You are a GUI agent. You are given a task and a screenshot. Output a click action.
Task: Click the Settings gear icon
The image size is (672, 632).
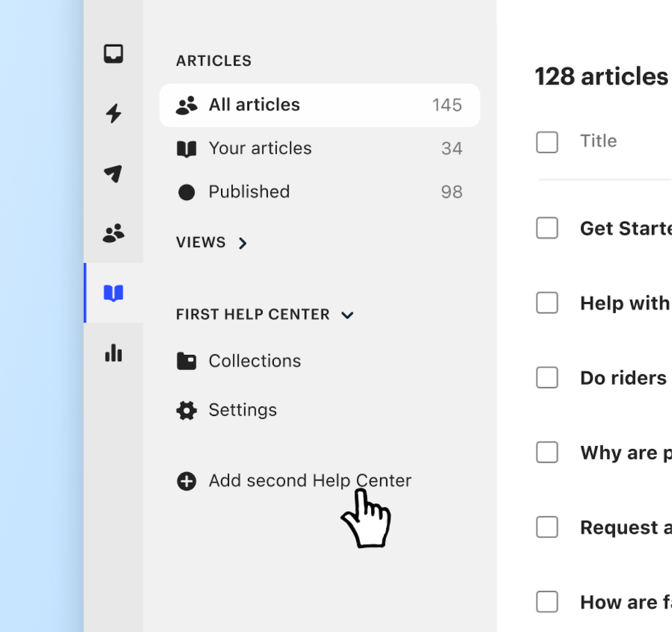pyautogui.click(x=186, y=410)
